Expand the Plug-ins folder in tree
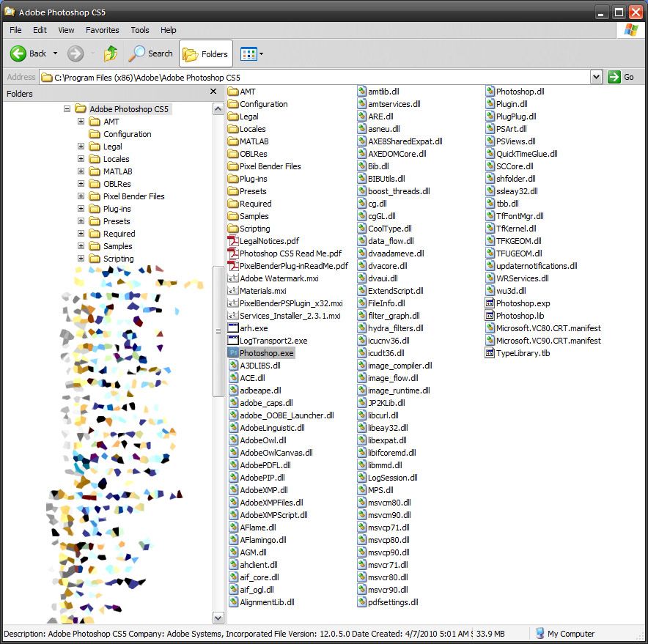 click(81, 209)
